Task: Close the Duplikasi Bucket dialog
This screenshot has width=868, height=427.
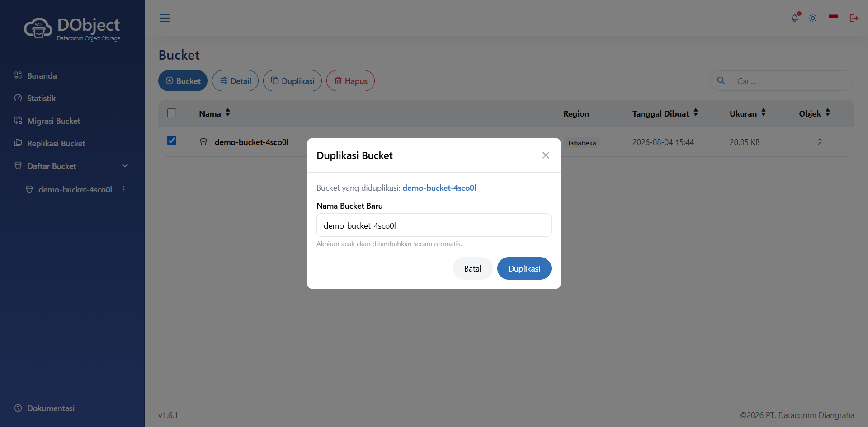Action: (x=546, y=155)
